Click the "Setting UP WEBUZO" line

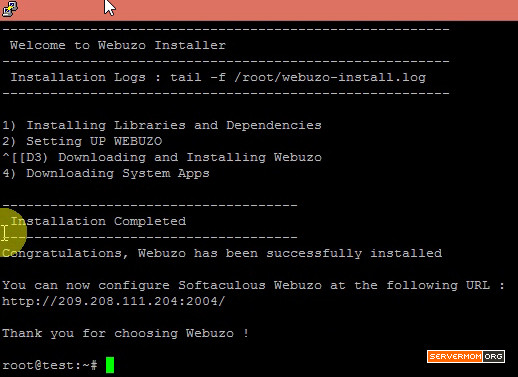point(82,141)
